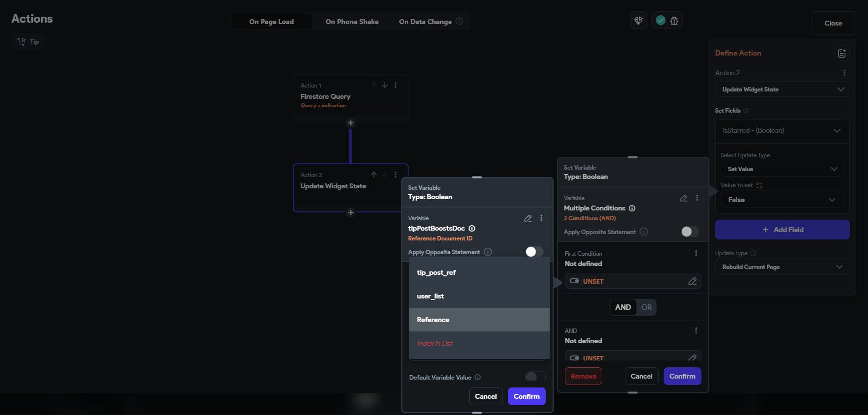Cancel the tipPostBoostsDoc variable panel
Viewport: 868px width, 415px height.
tap(486, 396)
